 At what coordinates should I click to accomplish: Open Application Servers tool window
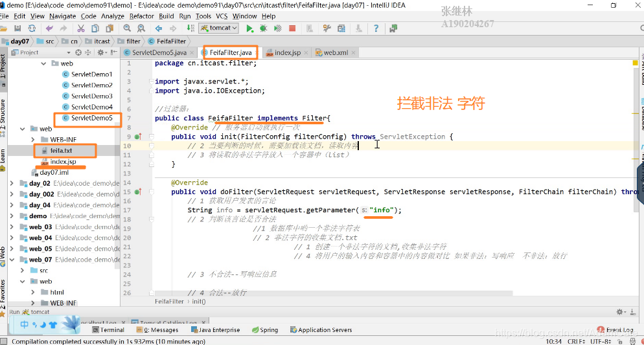tap(321, 330)
